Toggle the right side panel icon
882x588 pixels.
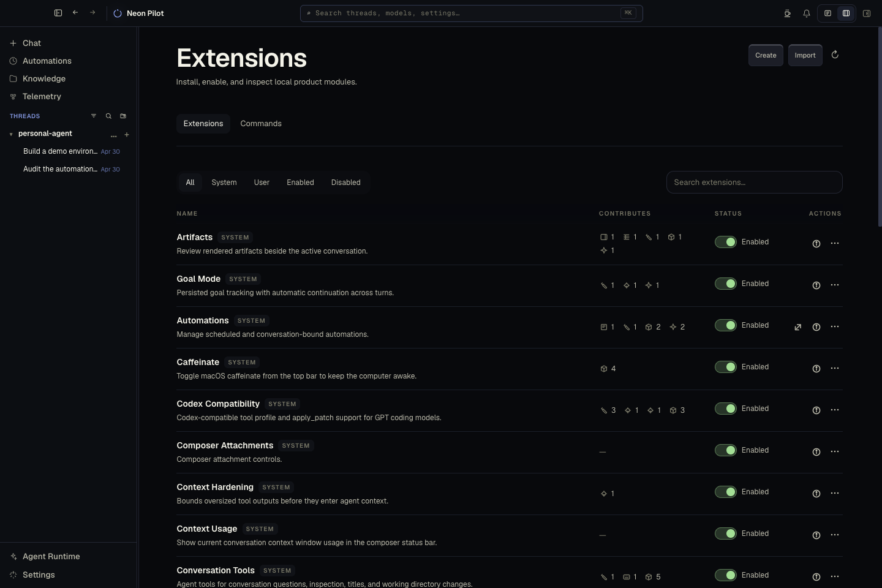coord(867,13)
